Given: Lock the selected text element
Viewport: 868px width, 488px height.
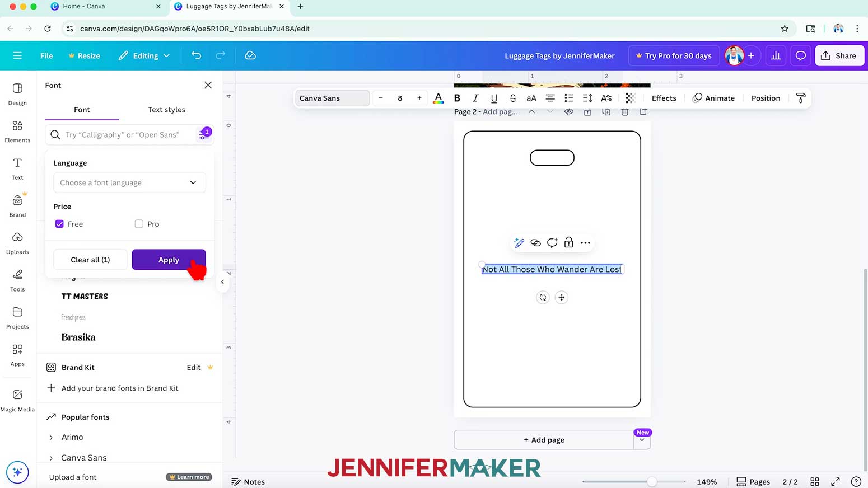Looking at the screenshot, I should [x=569, y=243].
